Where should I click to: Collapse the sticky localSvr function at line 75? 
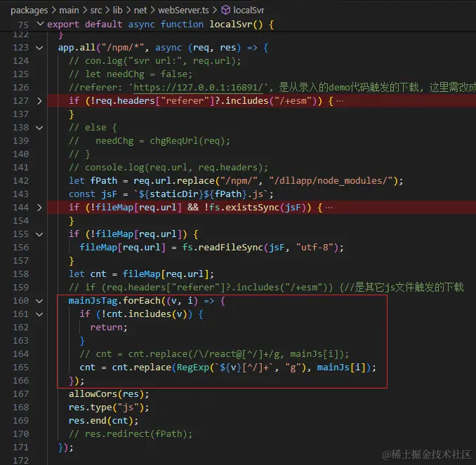pyautogui.click(x=40, y=24)
